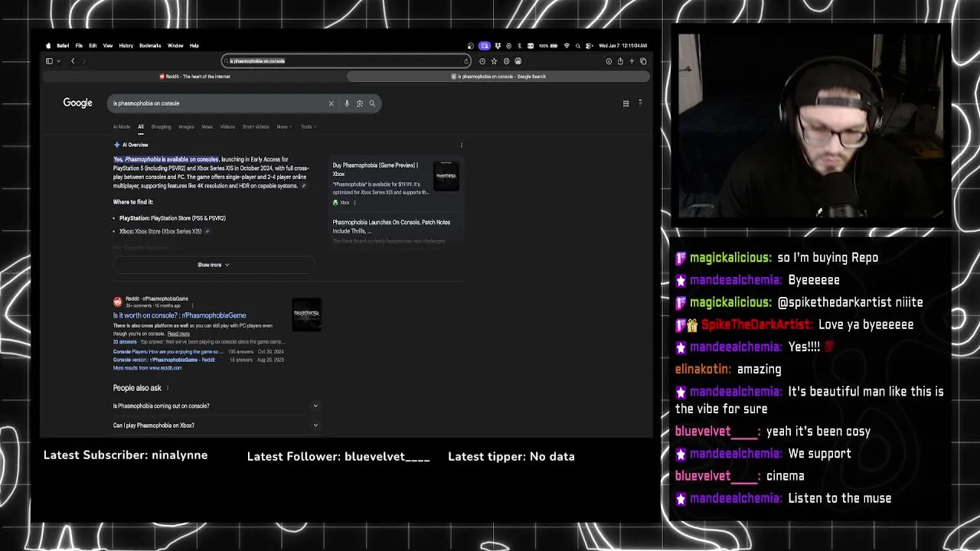Open the sidebar dropdown chevron in Safari
This screenshot has width=980, height=551.
pyautogui.click(x=58, y=61)
